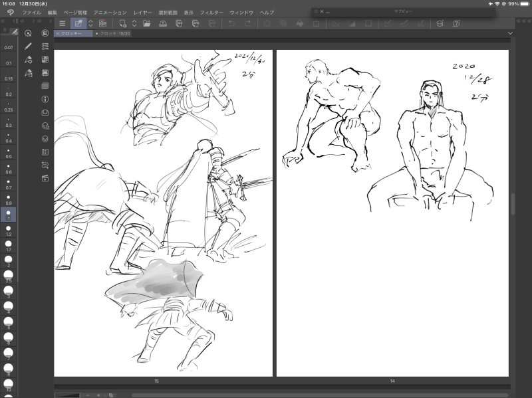
Task: Collapse the right palette dock chevrons
Action: 523,21
